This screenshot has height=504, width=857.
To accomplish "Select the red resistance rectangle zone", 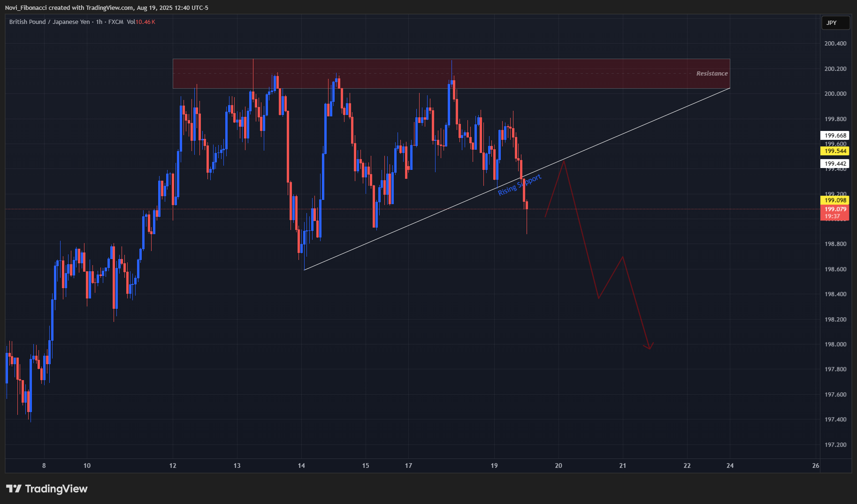I will 451,74.
